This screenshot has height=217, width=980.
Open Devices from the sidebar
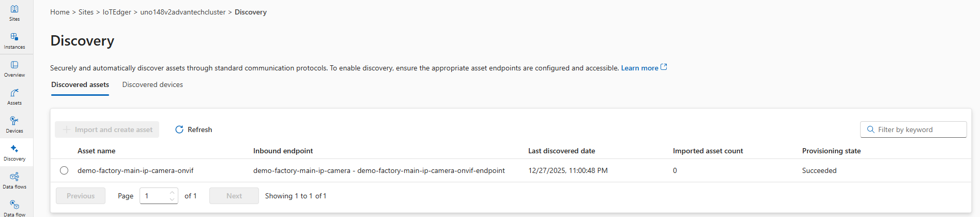click(14, 124)
